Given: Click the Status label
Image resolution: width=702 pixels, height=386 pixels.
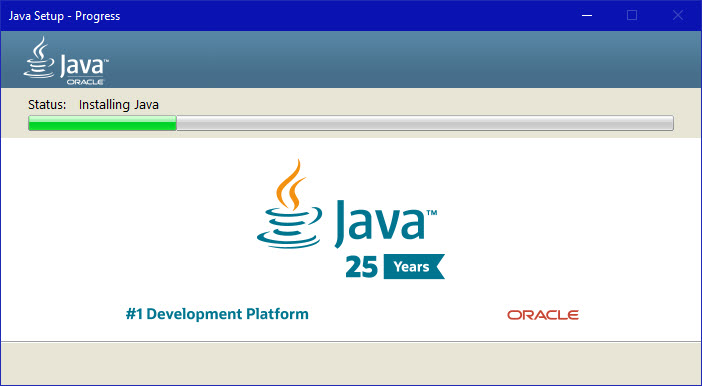Looking at the screenshot, I should (47, 105).
